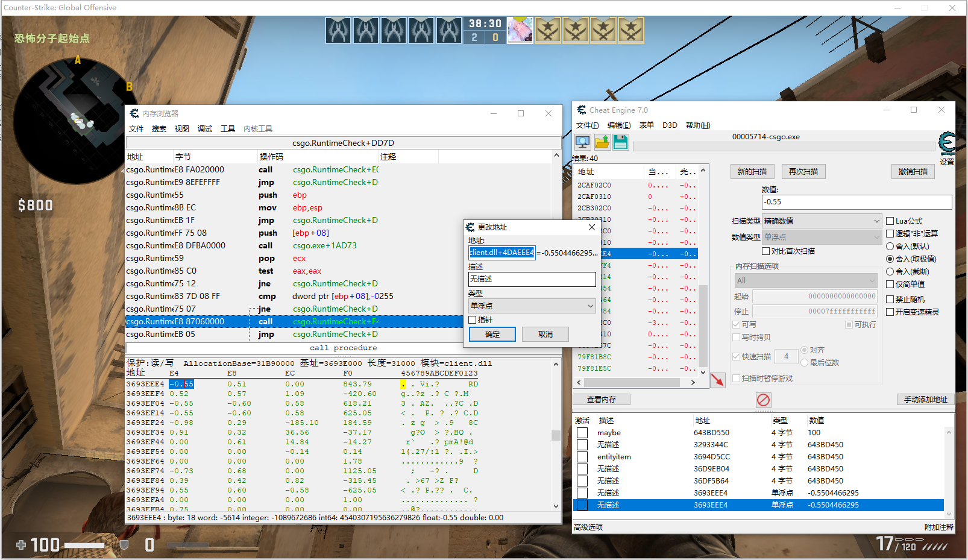Image resolution: width=968 pixels, height=560 pixels.
Task: Open the Help menu in Cheat Engine
Action: coord(698,125)
